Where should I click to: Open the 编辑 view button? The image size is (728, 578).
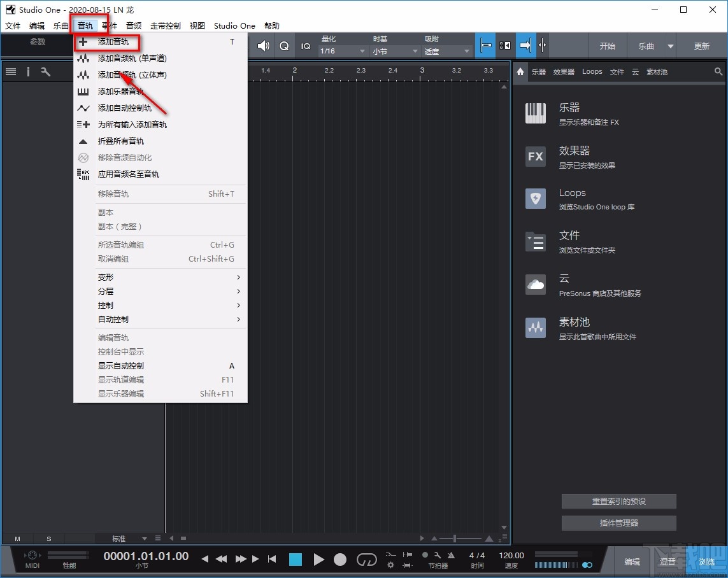(x=632, y=561)
